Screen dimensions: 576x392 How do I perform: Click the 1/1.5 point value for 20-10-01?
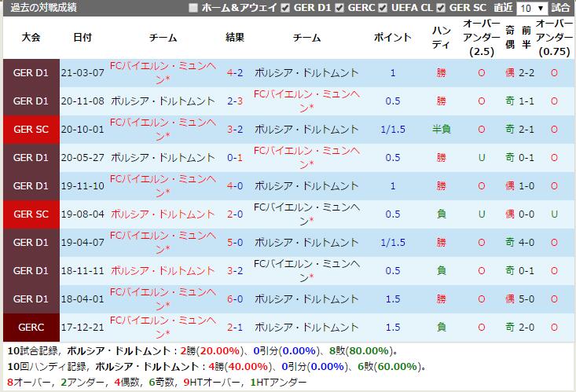pos(393,130)
